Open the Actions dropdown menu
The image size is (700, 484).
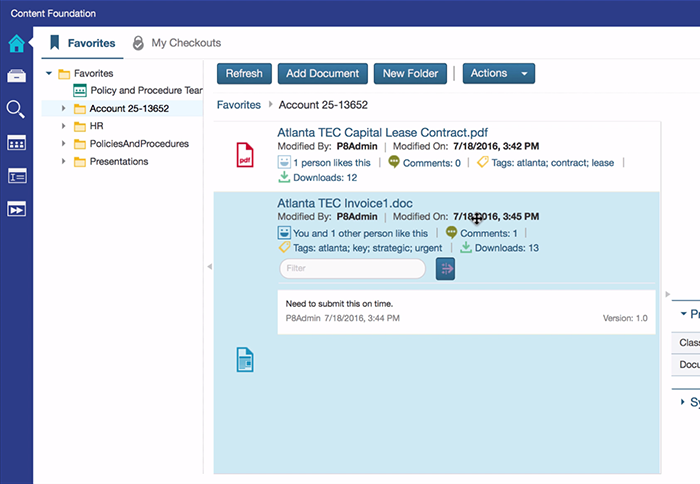coord(498,74)
